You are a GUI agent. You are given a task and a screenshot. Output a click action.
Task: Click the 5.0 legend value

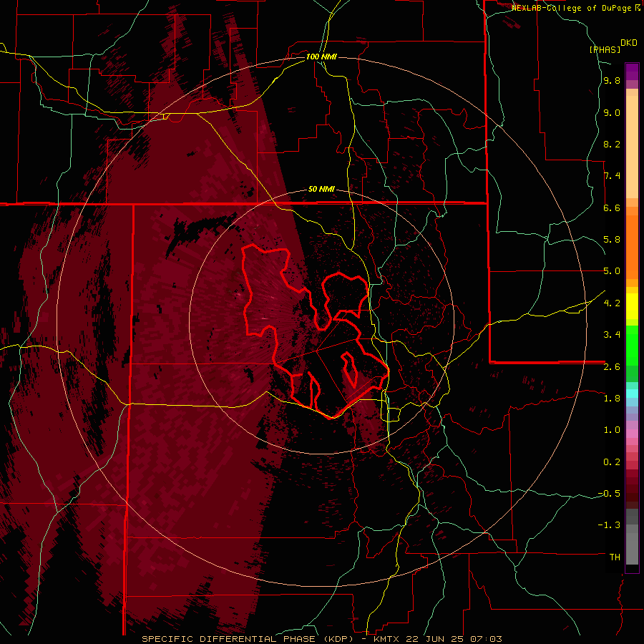click(612, 271)
